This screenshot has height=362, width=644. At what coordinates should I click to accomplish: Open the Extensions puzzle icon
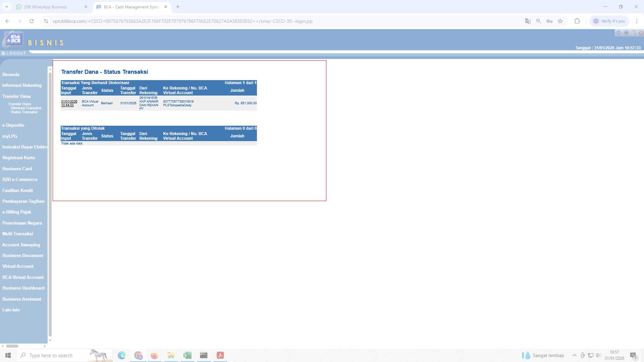[577, 21]
